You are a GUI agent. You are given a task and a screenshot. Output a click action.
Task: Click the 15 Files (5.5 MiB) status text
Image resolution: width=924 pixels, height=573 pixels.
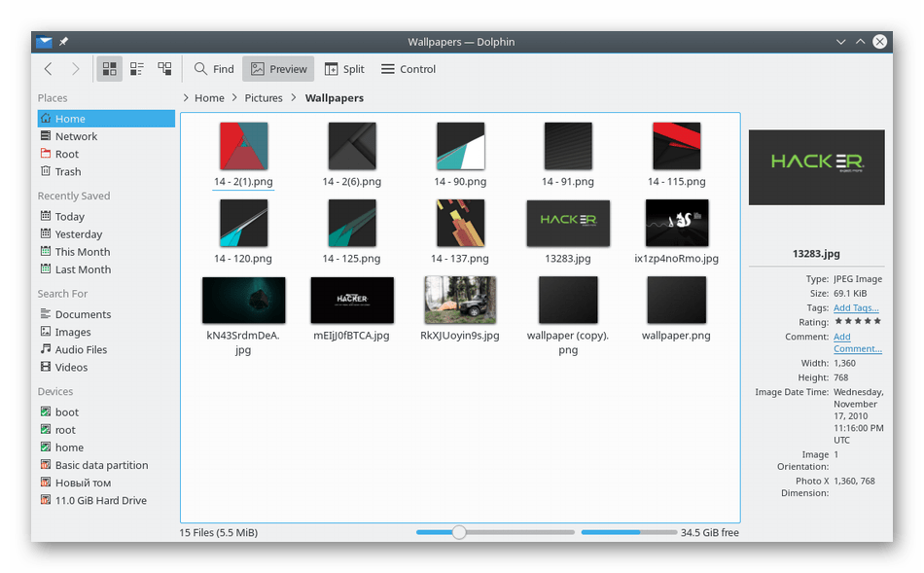coord(219,532)
